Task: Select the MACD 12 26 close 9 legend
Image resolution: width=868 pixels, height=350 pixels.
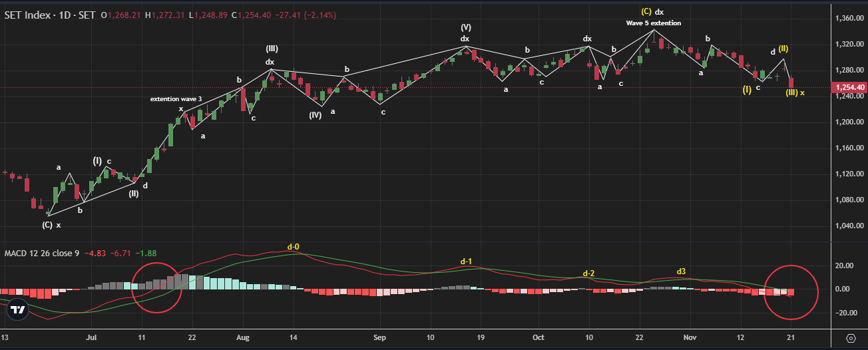Action: coord(42,253)
